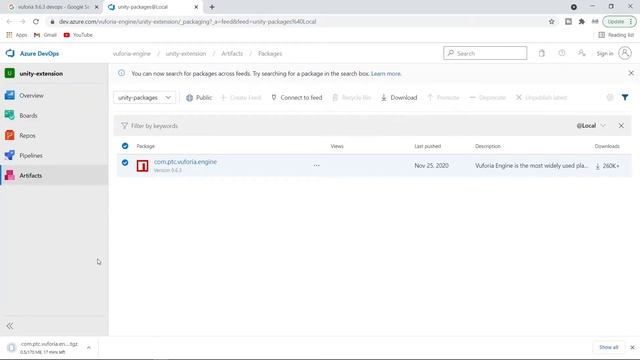This screenshot has height=360, width=640.
Task: Close the downloads bar
Action: [x=632, y=347]
